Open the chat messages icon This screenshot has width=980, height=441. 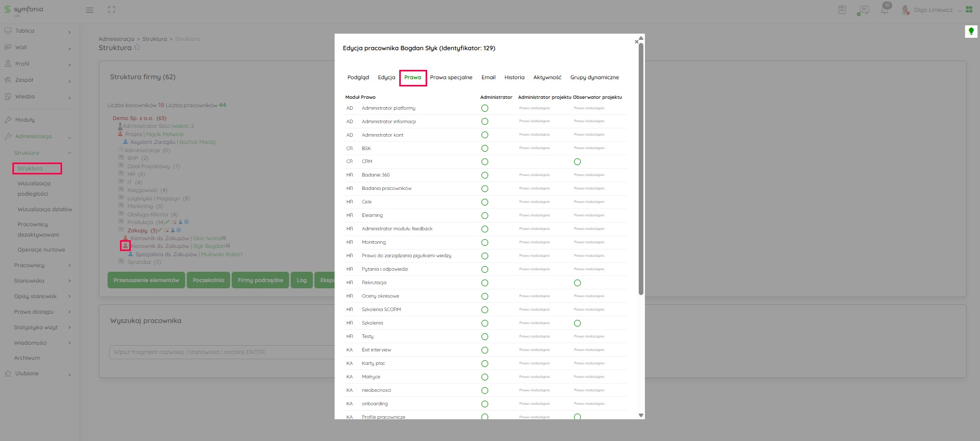coord(863,10)
